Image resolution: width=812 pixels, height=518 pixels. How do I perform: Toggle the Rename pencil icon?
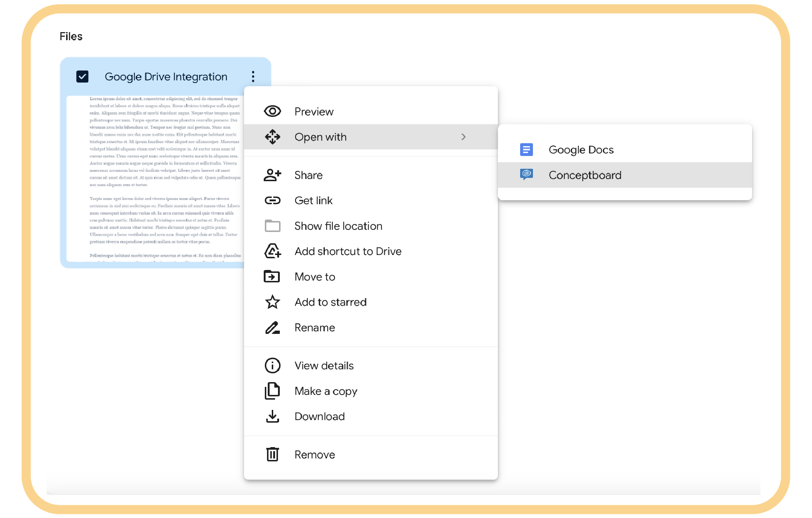tap(272, 327)
